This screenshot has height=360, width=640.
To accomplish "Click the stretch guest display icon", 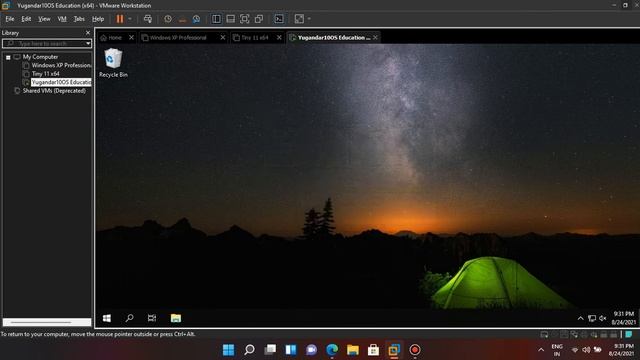I will (299, 19).
